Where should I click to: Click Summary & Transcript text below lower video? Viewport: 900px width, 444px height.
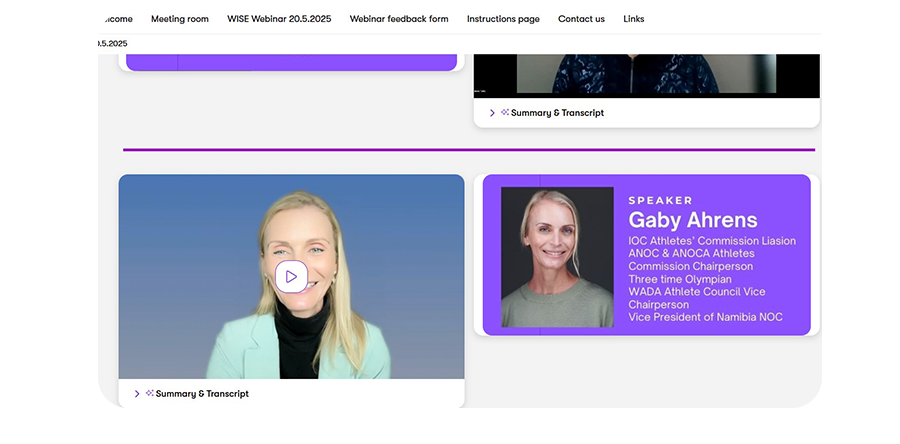[202, 394]
